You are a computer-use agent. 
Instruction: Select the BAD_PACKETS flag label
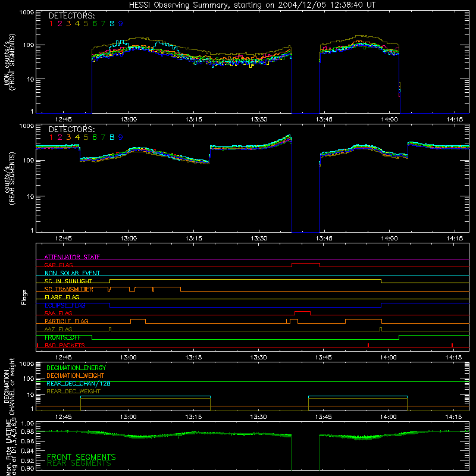[x=65, y=345]
